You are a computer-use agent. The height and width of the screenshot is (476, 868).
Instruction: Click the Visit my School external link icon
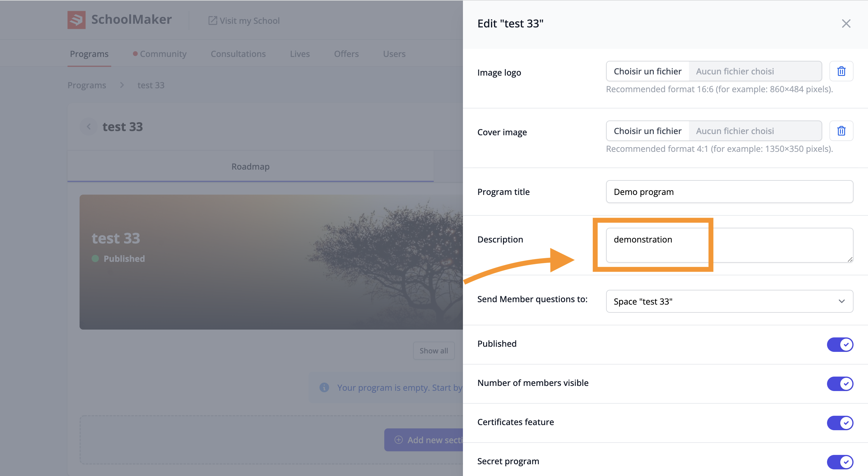tap(212, 20)
